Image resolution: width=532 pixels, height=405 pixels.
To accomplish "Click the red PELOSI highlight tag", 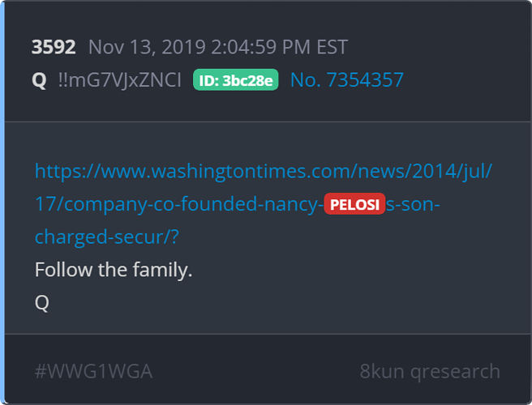I will [x=354, y=204].
